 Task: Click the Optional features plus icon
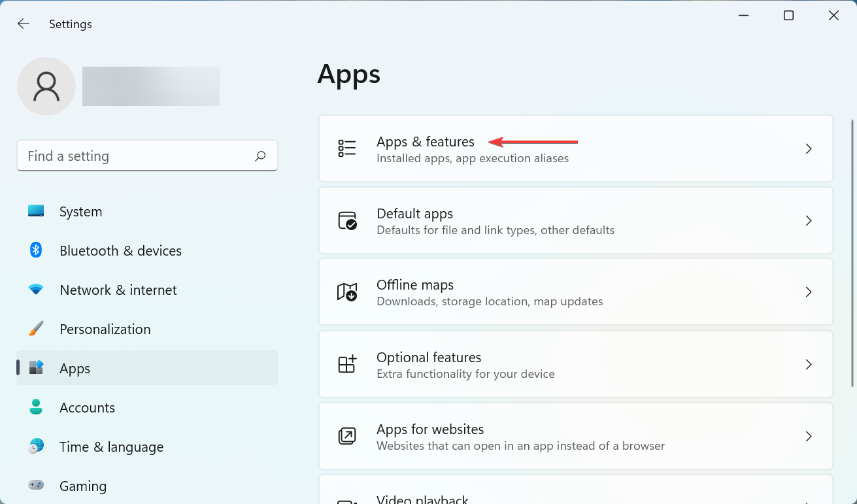tap(348, 364)
